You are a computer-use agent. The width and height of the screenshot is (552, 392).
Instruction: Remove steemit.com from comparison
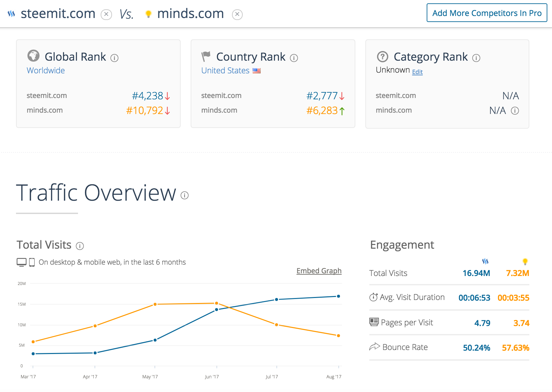pos(106,14)
